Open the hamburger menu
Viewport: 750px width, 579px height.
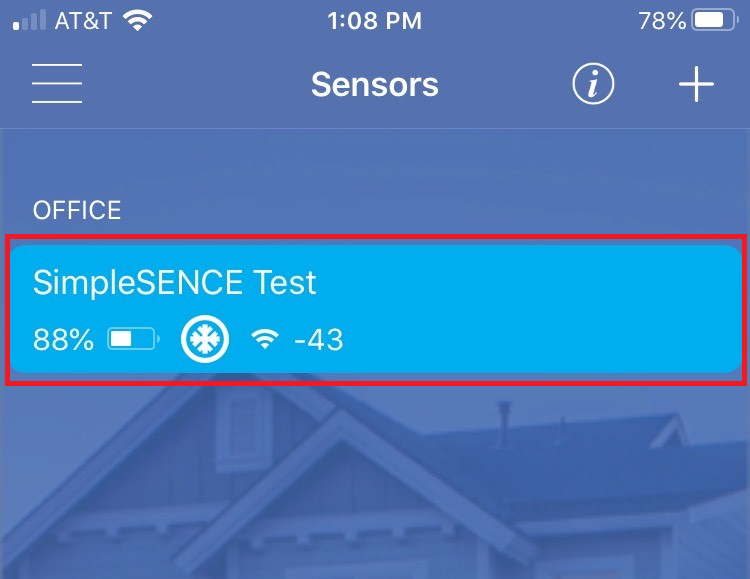(56, 84)
